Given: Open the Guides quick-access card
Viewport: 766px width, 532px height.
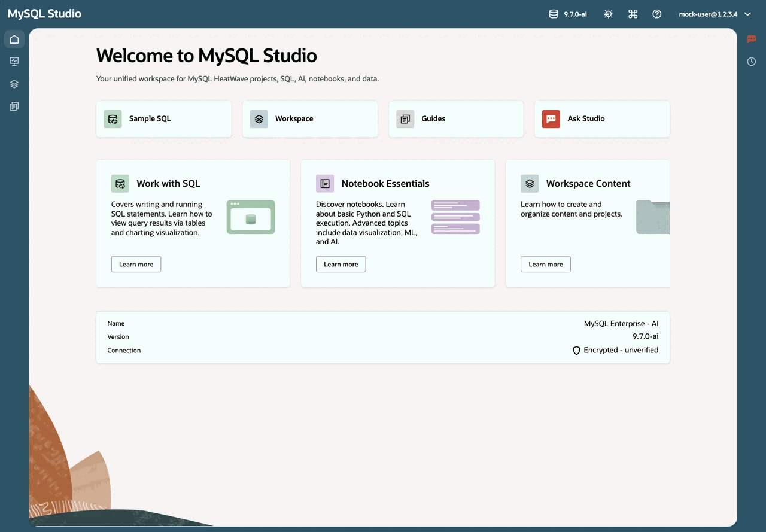Looking at the screenshot, I should point(456,119).
